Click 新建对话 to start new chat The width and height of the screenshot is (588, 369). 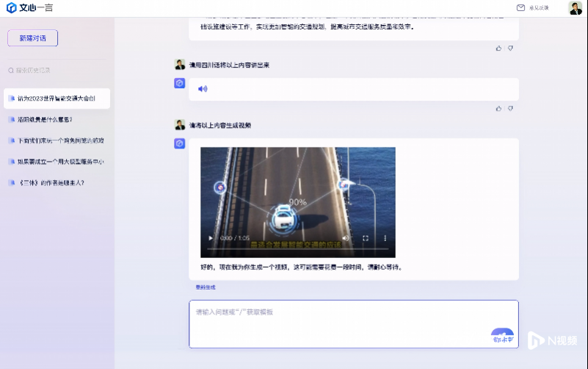[x=32, y=38]
